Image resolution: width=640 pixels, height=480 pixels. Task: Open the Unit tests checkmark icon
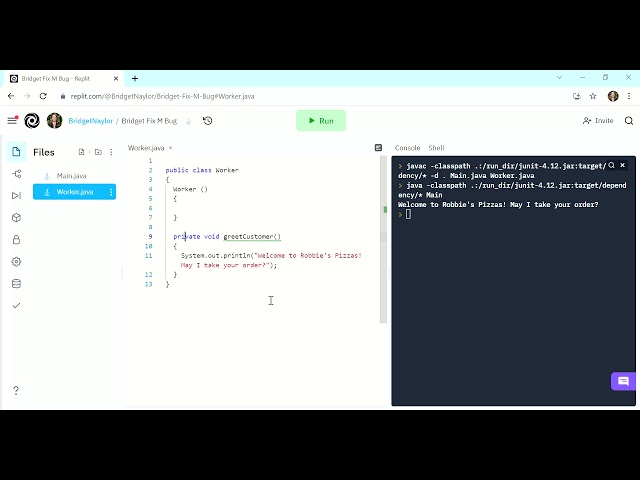pos(16,305)
